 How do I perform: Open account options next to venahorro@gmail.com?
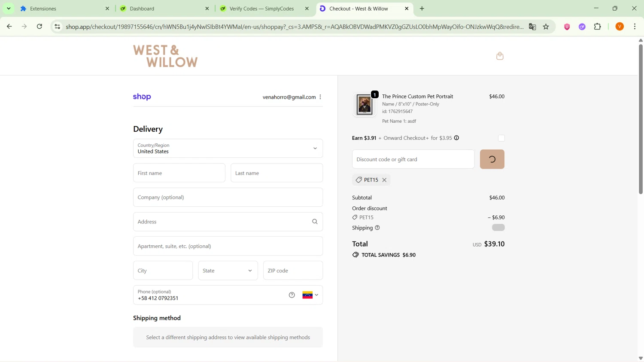[320, 97]
